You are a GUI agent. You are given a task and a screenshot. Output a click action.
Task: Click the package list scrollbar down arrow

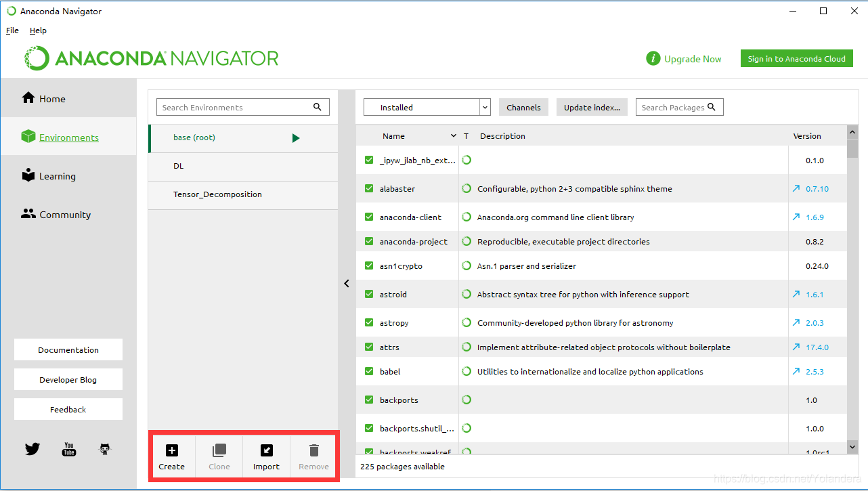(x=852, y=447)
